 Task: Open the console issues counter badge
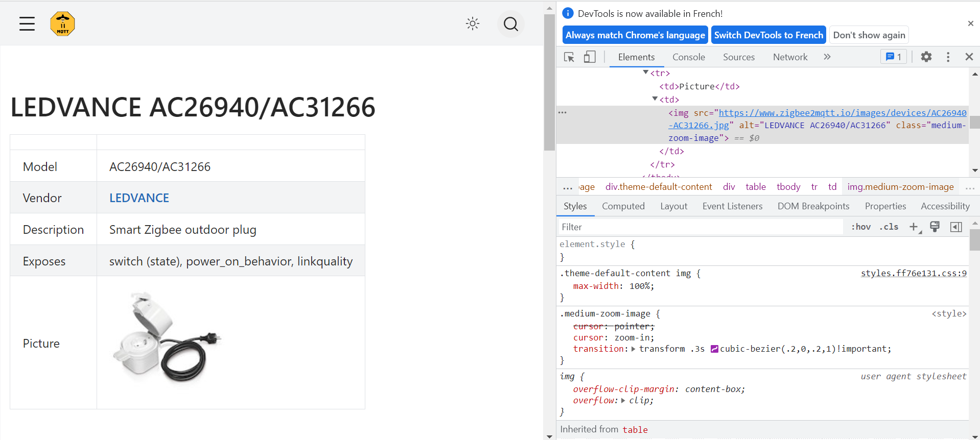pos(893,57)
